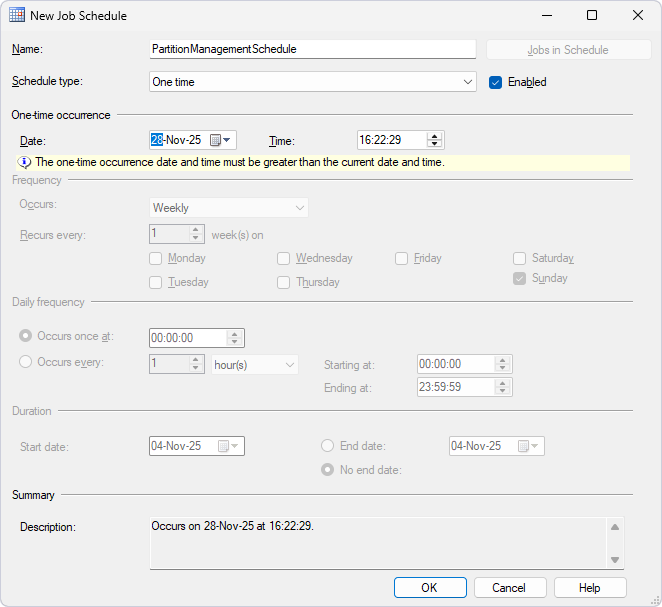Open the one-time Date calendar picker

220,140
